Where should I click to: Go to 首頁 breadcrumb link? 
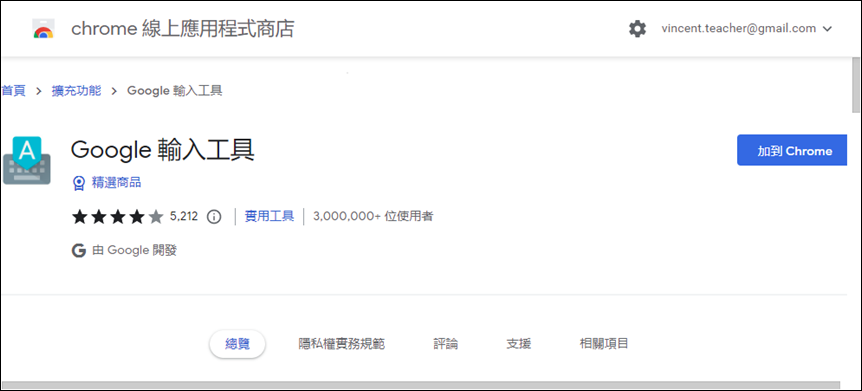[x=13, y=91]
